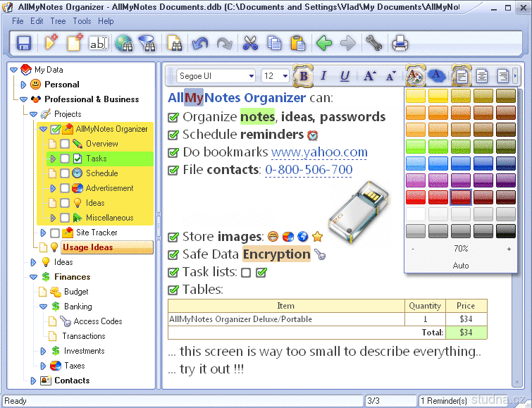Center align text in format bar
532x408 pixels.
(482, 75)
